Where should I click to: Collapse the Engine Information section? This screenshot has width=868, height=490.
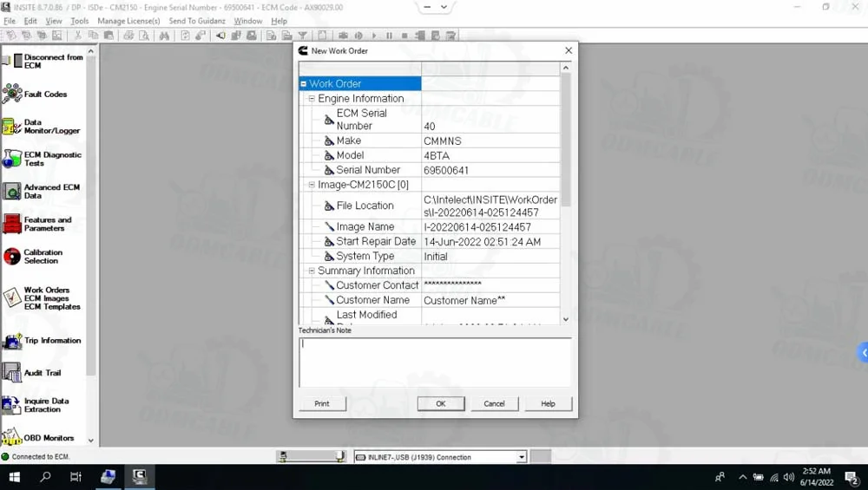(x=312, y=99)
